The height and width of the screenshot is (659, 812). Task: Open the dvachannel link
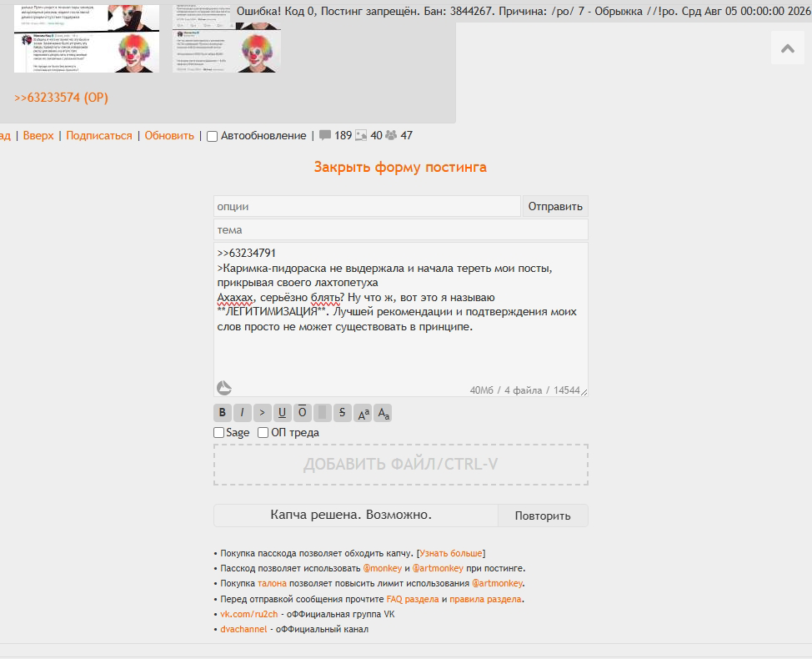pos(243,629)
